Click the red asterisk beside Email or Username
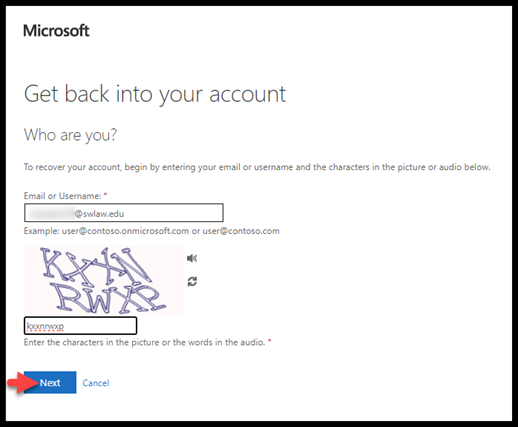This screenshot has width=518, height=427. [x=105, y=194]
